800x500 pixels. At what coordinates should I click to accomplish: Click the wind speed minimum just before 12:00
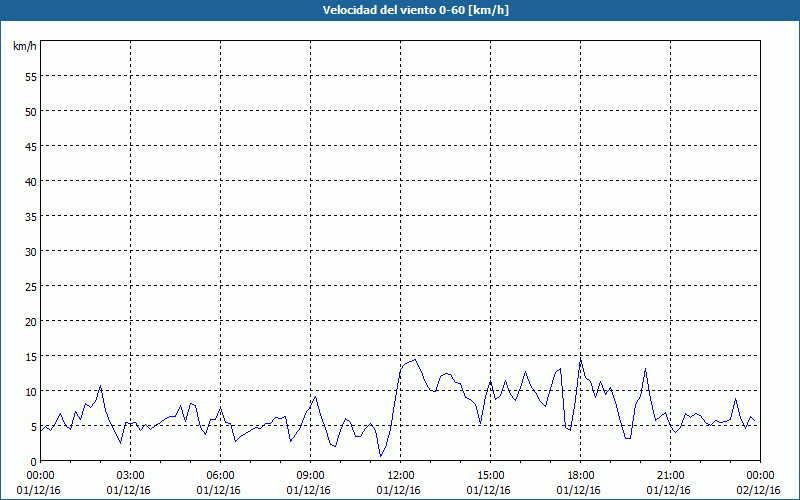pyautogui.click(x=381, y=456)
